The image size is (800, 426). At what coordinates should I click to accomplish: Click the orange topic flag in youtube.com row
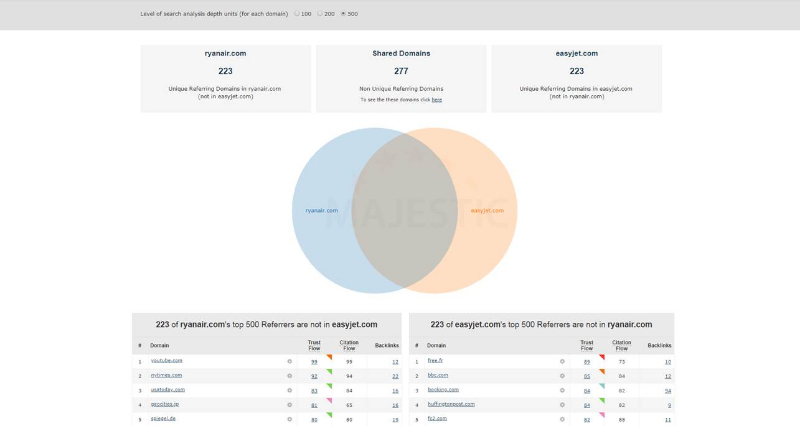coord(330,357)
